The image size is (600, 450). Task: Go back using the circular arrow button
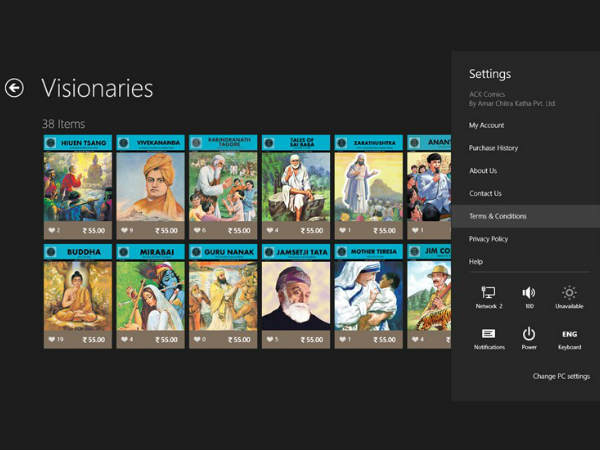tap(14, 88)
